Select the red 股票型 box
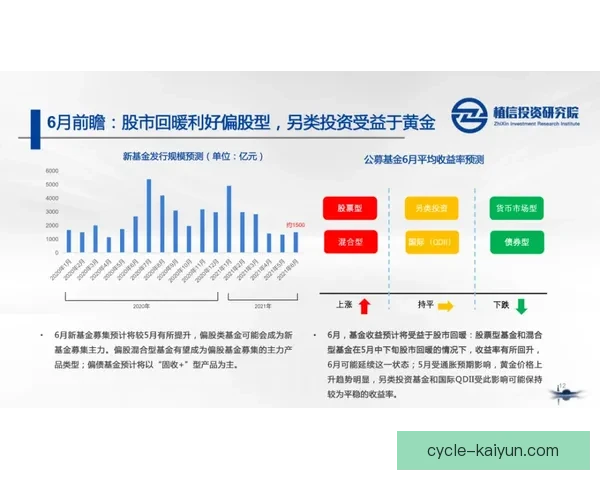This screenshot has height=480, width=600. 350,208
